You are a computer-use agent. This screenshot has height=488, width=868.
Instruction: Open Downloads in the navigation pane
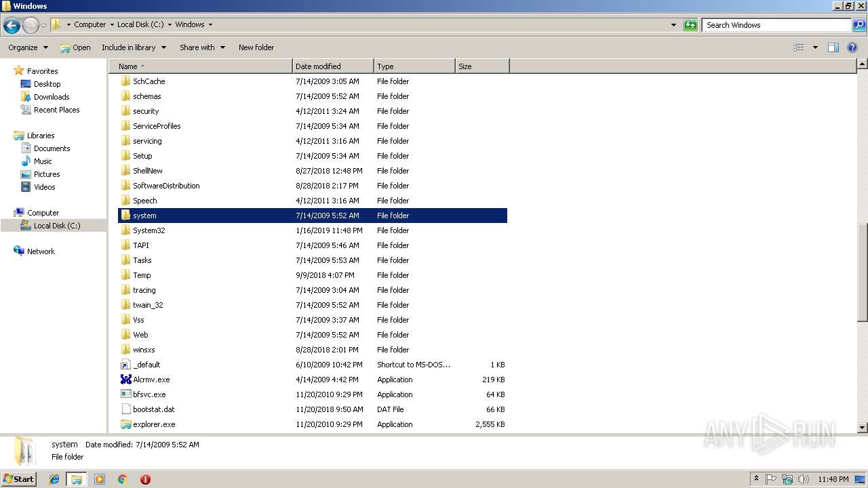[52, 97]
